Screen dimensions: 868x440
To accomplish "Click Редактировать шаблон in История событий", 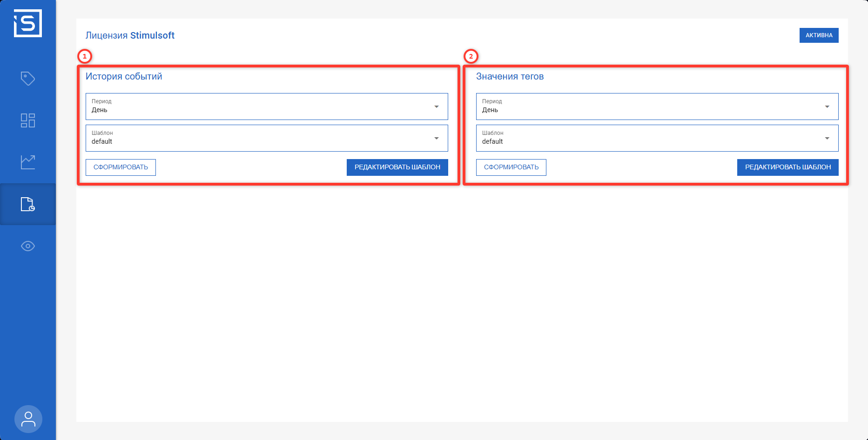I will click(x=397, y=167).
